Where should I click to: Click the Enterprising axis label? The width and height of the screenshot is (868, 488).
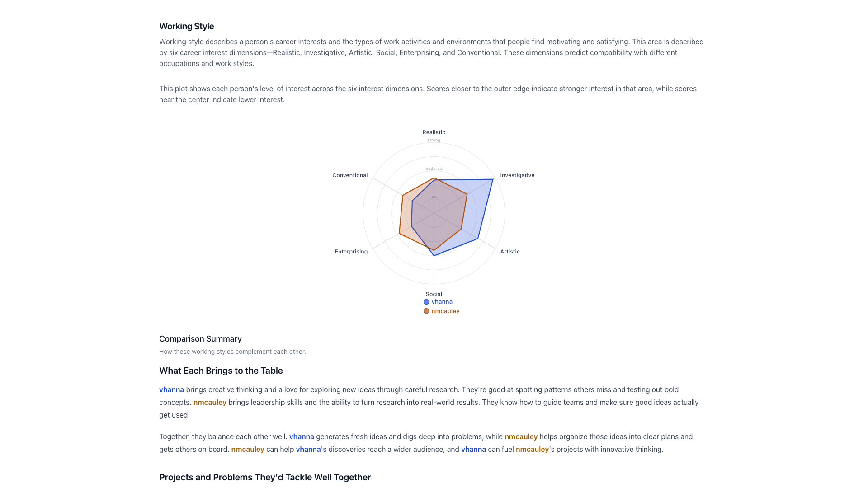[351, 252]
